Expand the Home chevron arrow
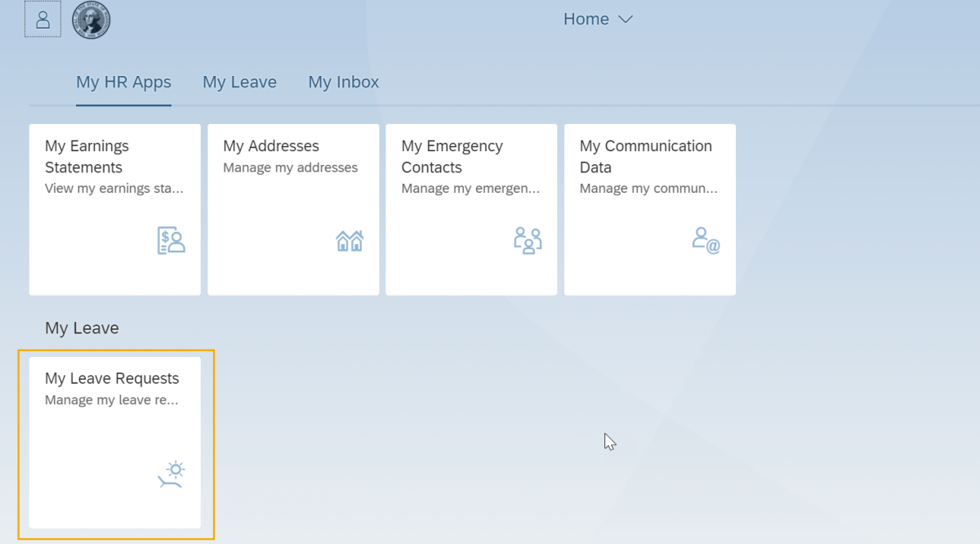This screenshot has height=544, width=980. (x=626, y=20)
